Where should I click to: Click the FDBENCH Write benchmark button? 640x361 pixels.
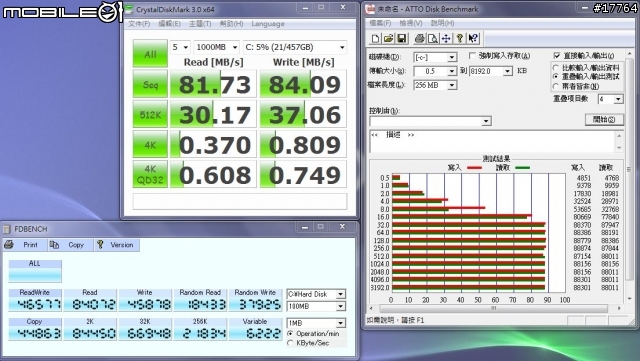coord(145,300)
